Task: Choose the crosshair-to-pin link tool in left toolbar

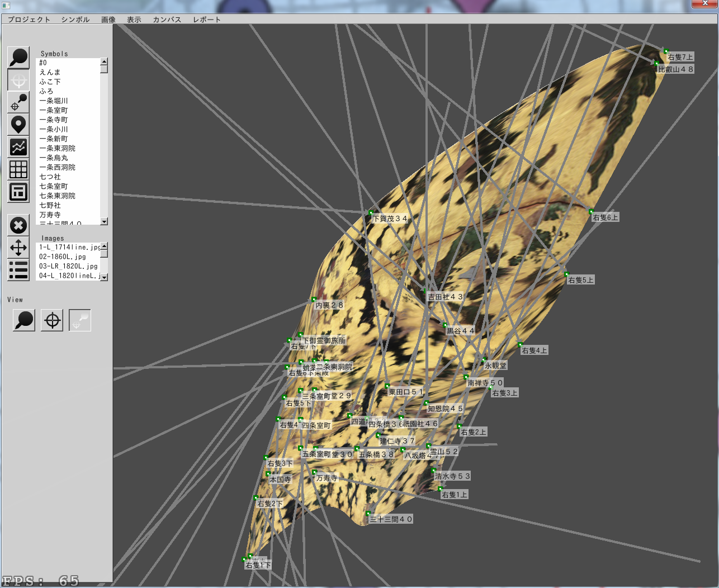Action: tap(18, 102)
